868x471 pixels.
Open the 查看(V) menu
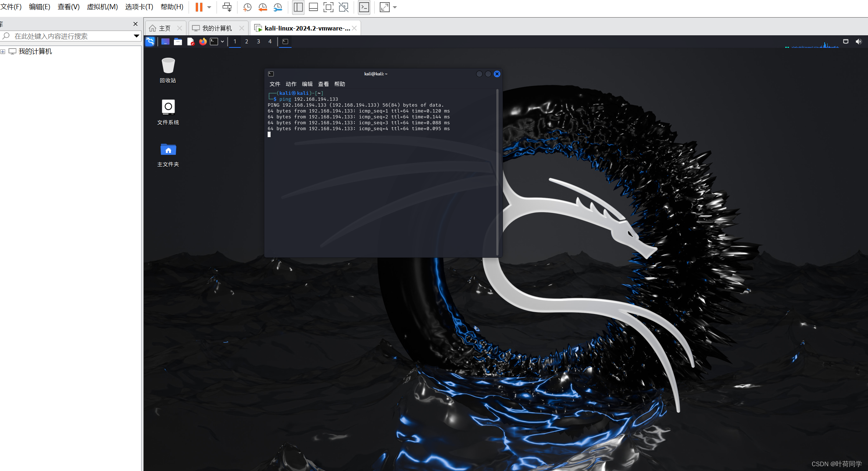coord(68,7)
